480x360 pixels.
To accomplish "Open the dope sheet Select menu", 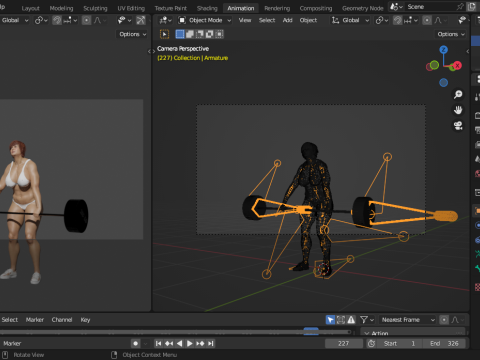I will (x=10, y=320).
